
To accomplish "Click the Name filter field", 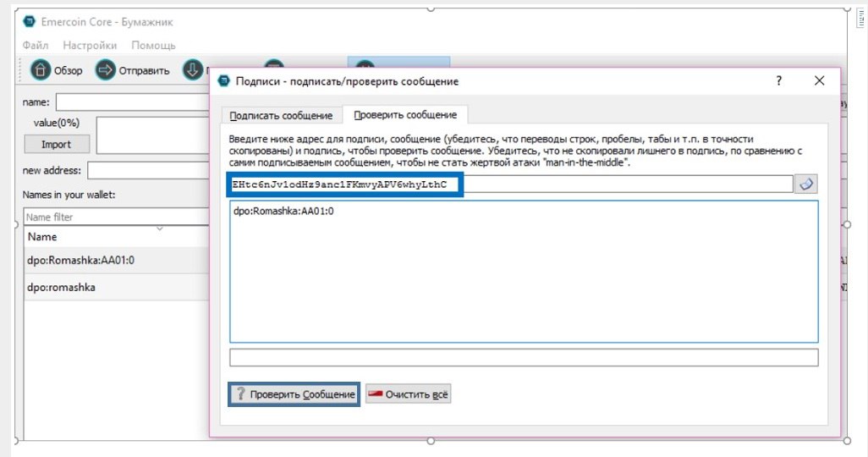I will point(117,217).
